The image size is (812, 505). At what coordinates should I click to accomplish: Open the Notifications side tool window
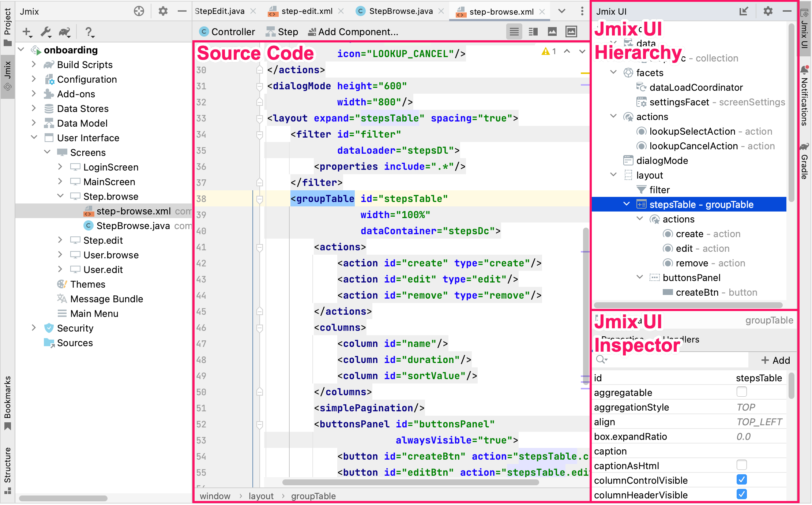click(x=804, y=96)
